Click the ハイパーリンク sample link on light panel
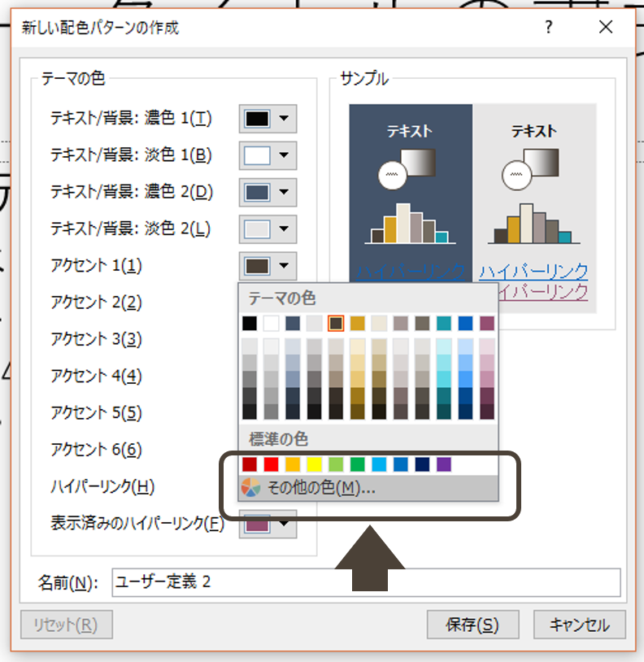The height and width of the screenshot is (662, 644). pyautogui.click(x=533, y=271)
